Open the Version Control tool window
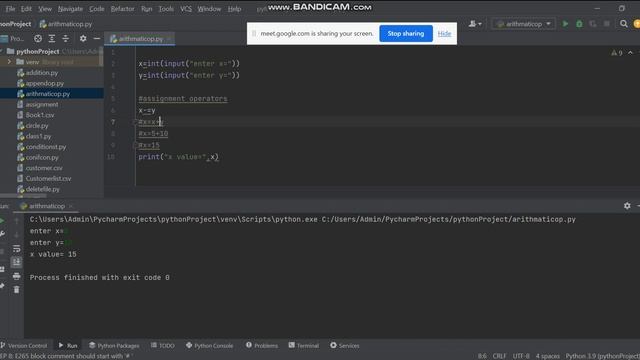The width and height of the screenshot is (640, 360). [x=24, y=346]
